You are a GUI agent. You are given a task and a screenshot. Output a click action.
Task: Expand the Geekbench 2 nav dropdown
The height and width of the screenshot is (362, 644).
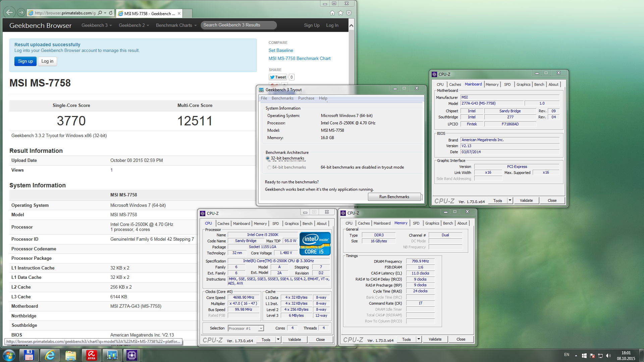(x=134, y=25)
